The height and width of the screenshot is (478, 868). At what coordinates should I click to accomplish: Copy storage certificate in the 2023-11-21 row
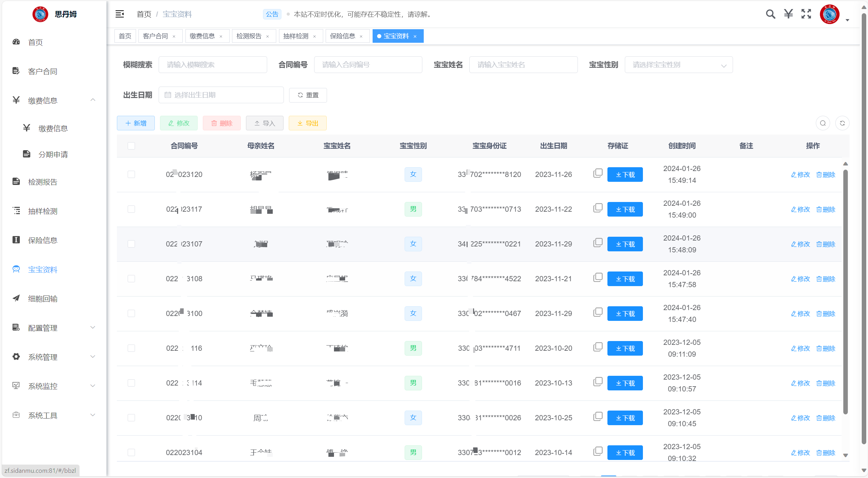click(598, 277)
